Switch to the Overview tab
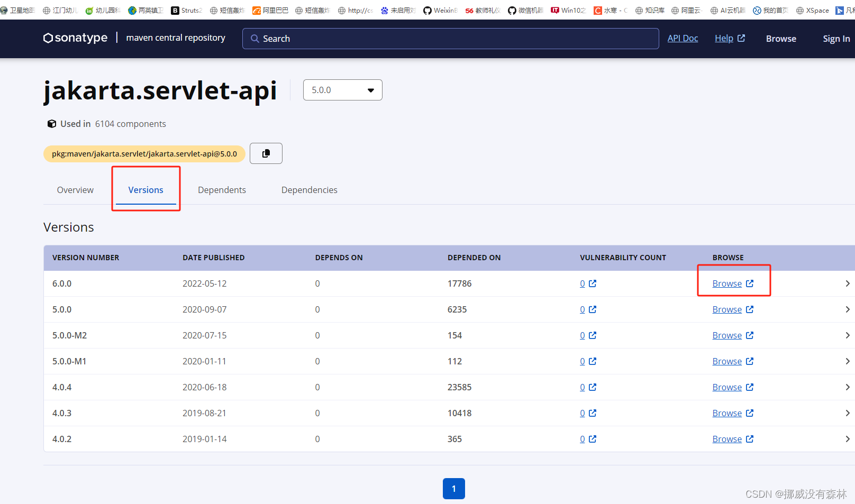The width and height of the screenshot is (855, 504). pos(75,190)
